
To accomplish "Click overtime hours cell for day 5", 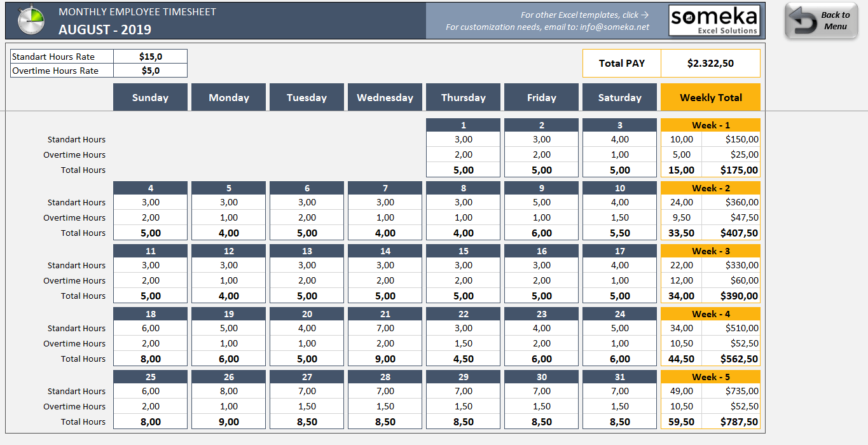I will point(228,217).
